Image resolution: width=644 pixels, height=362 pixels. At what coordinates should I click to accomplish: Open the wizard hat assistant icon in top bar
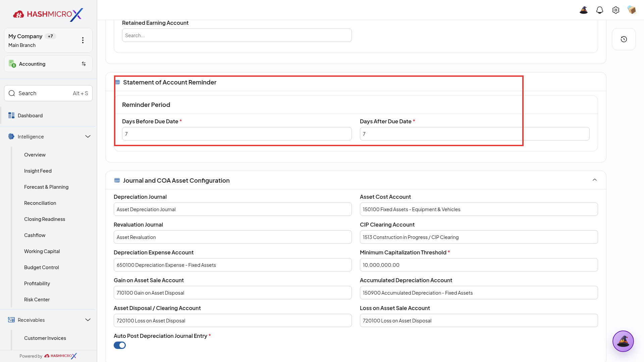coord(584,10)
